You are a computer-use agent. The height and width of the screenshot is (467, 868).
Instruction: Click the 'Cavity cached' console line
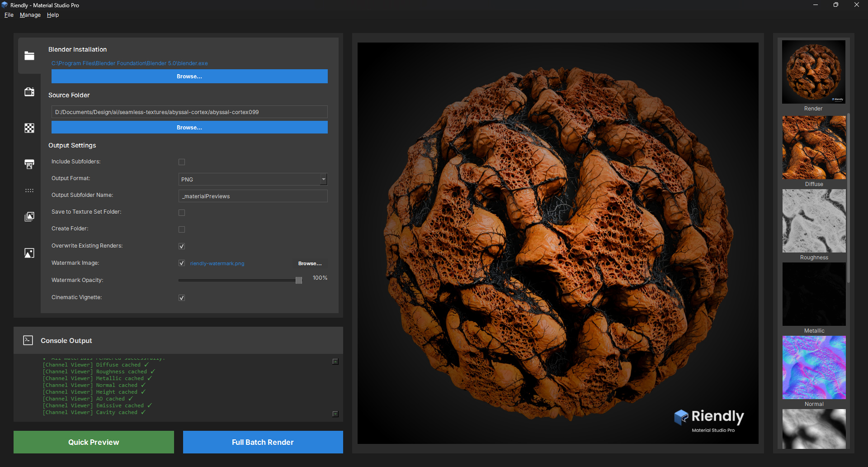point(94,412)
